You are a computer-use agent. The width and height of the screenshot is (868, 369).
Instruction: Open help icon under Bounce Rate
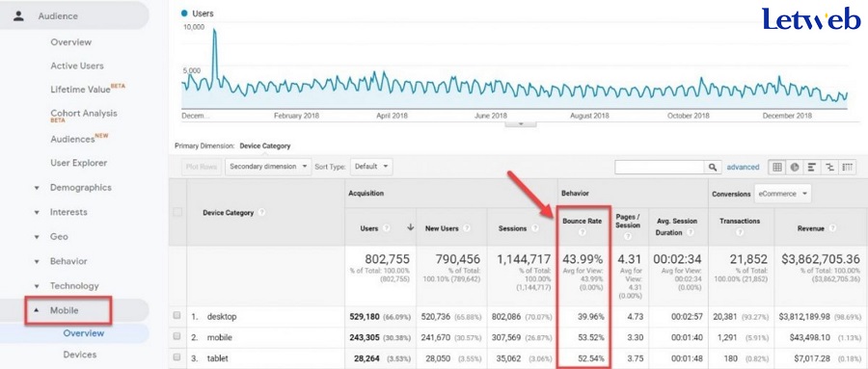582,232
